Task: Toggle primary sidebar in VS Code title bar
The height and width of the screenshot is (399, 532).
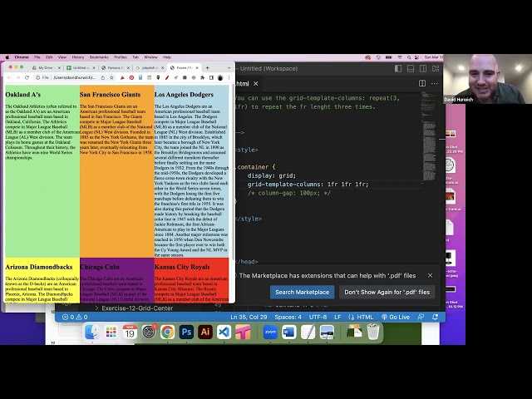Action: pos(398,68)
